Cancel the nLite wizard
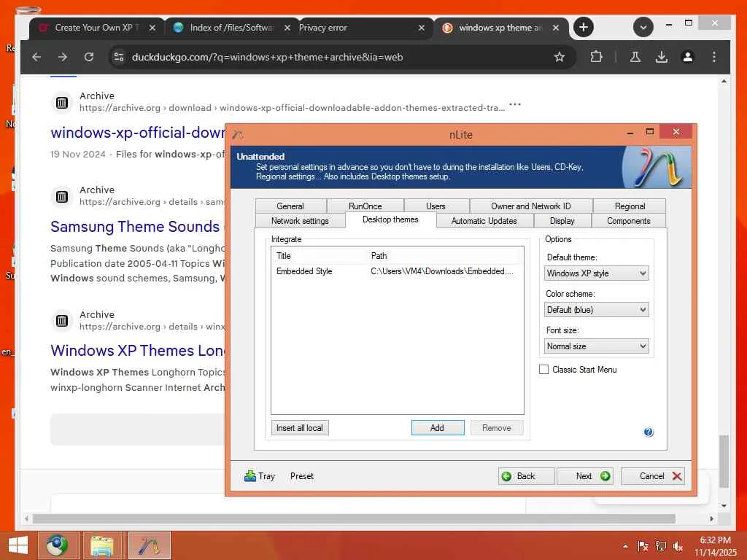This screenshot has height=560, width=747. pyautogui.click(x=653, y=476)
